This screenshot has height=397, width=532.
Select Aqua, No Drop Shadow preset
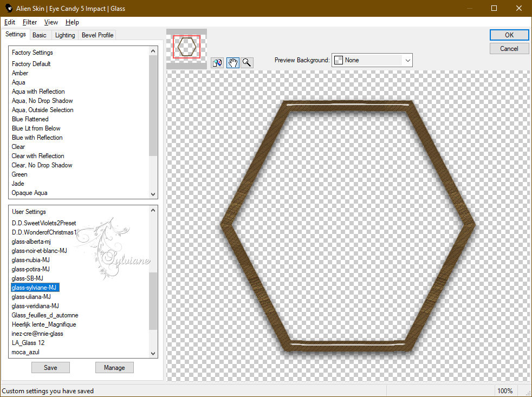(x=42, y=100)
